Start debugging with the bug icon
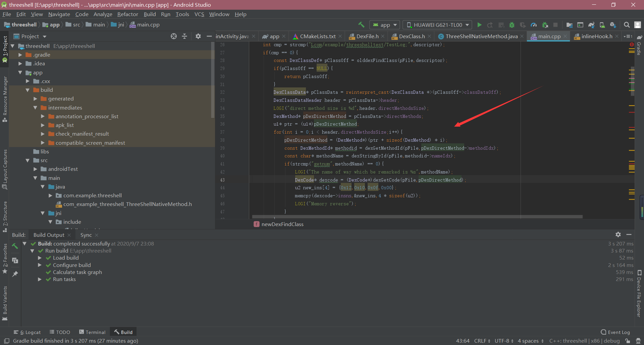The image size is (644, 345). [512, 25]
